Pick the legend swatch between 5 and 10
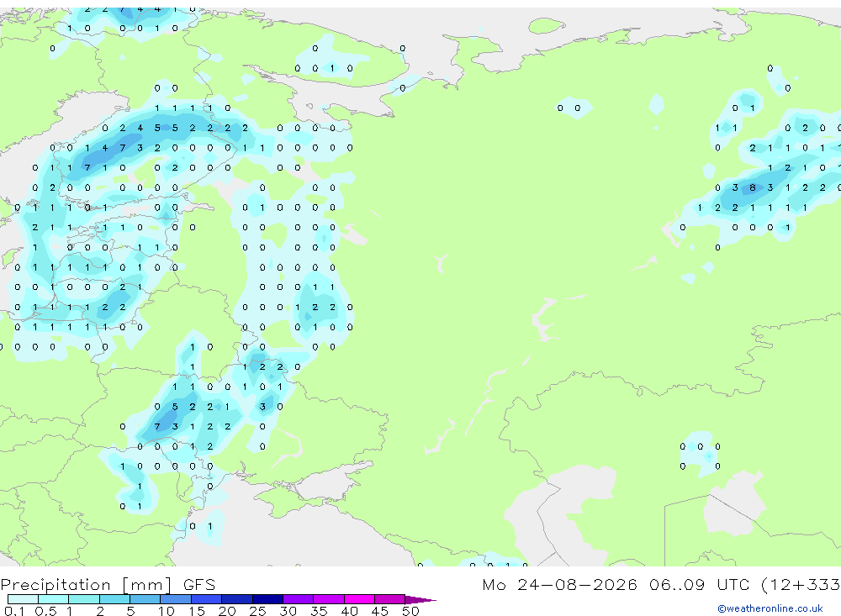841x616 pixels. (x=145, y=599)
